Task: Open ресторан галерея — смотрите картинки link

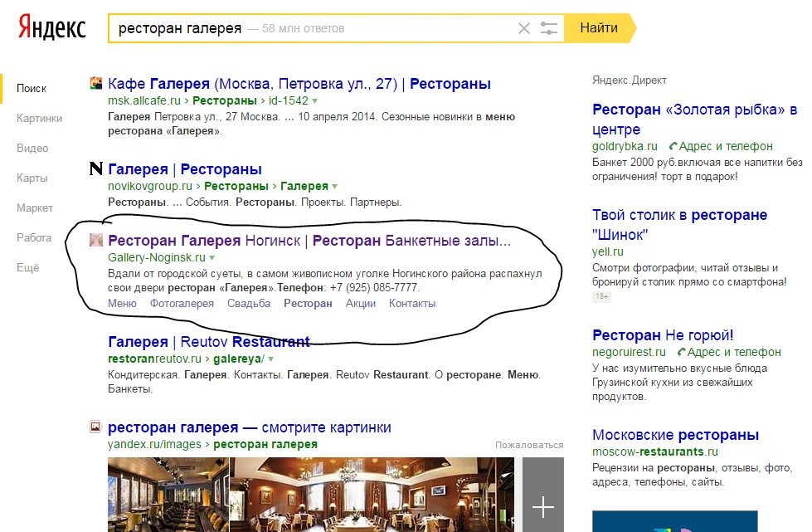Action: (249, 427)
